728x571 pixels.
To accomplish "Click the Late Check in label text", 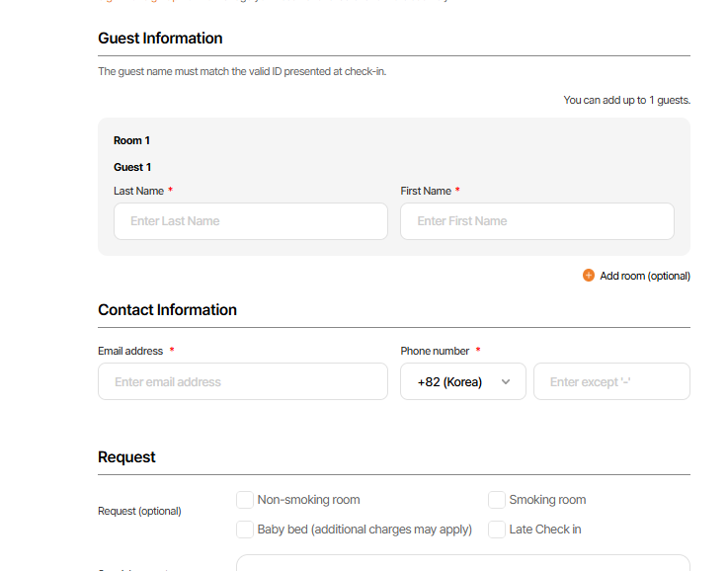I will coord(544,530).
